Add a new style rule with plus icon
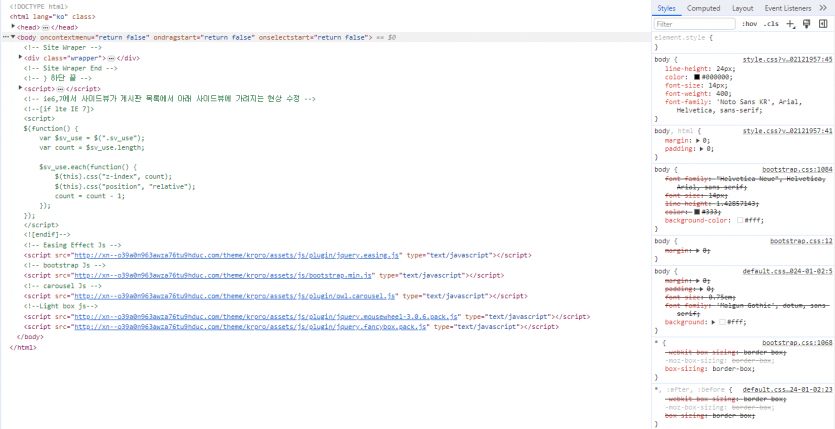This screenshot has height=429, width=835. [791, 24]
